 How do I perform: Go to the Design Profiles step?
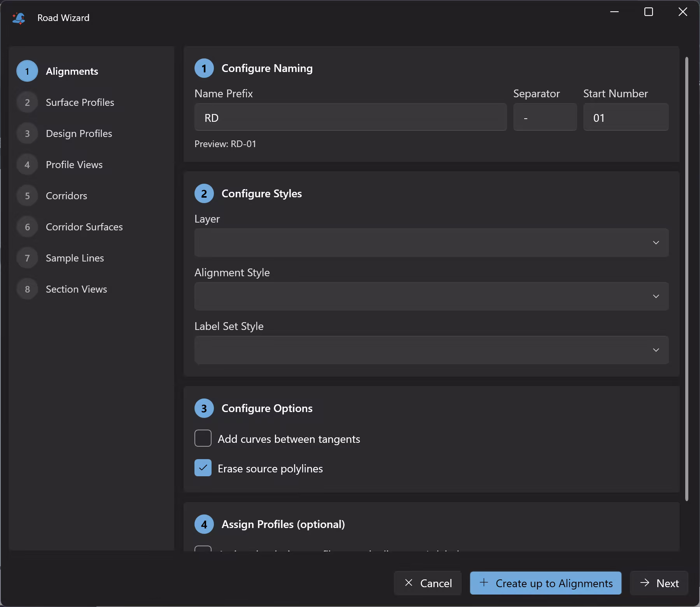coord(79,133)
